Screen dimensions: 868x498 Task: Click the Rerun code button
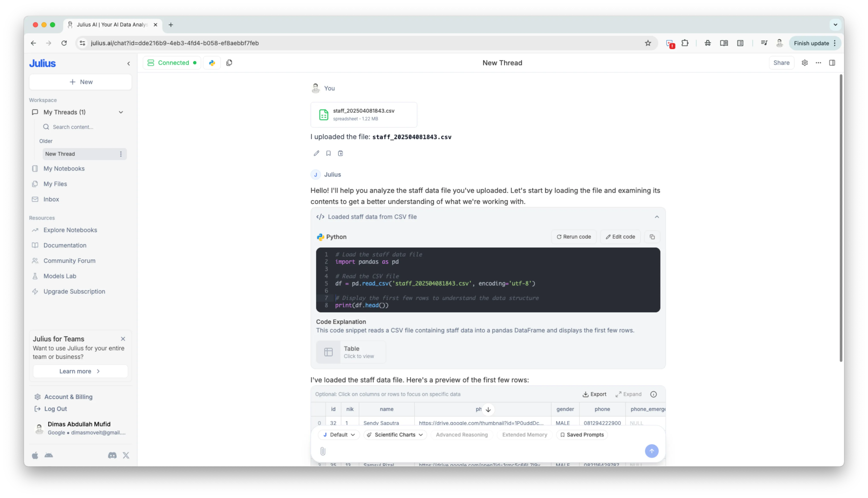coord(574,237)
